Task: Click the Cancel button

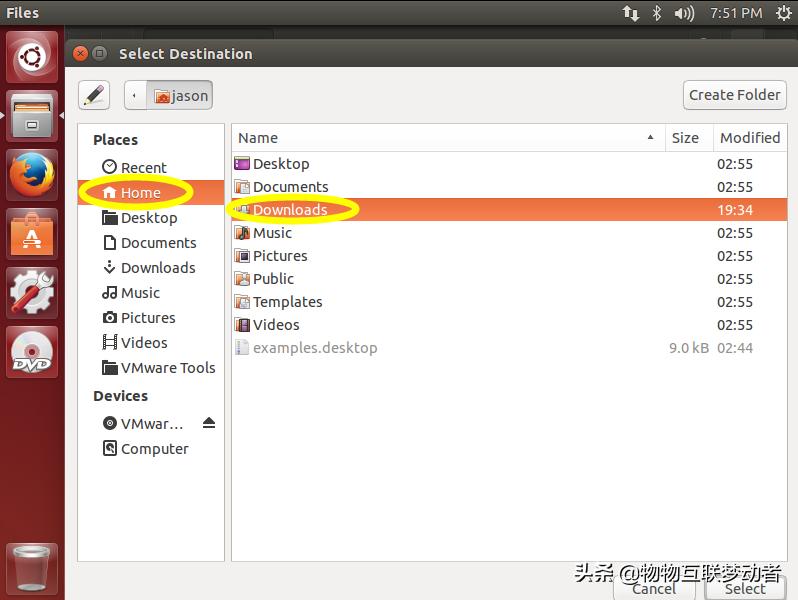Action: [x=654, y=588]
